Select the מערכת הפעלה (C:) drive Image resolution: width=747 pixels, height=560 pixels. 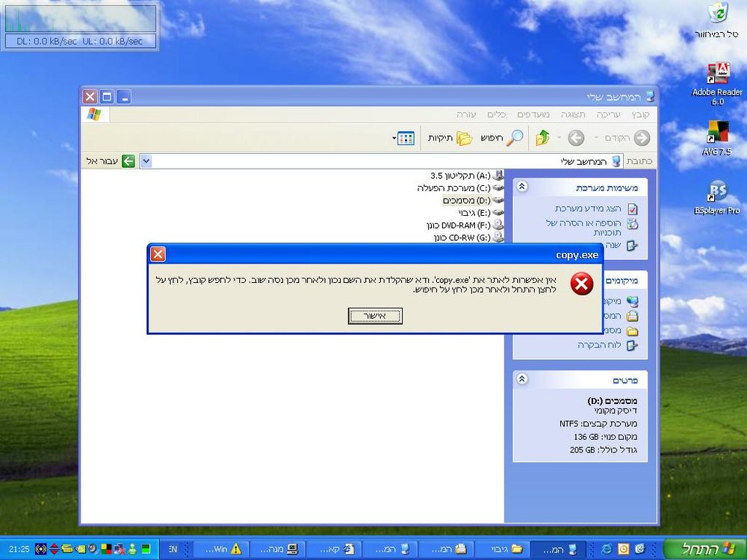(x=460, y=188)
